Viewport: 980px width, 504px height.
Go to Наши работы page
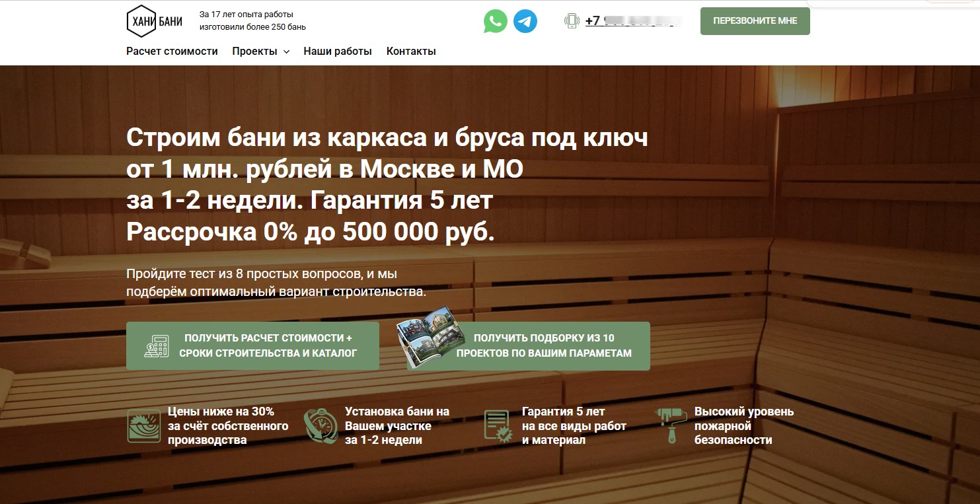coord(338,52)
